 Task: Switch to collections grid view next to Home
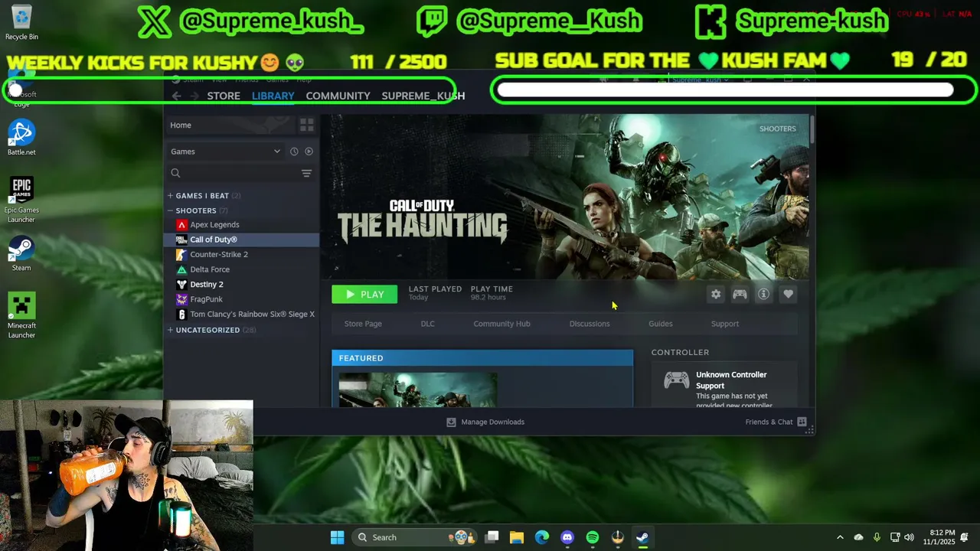tap(306, 125)
